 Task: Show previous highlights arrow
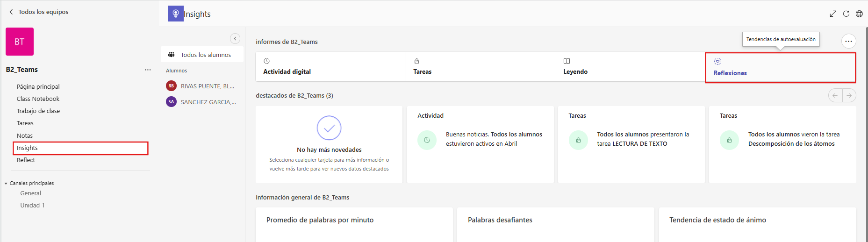pyautogui.click(x=835, y=95)
